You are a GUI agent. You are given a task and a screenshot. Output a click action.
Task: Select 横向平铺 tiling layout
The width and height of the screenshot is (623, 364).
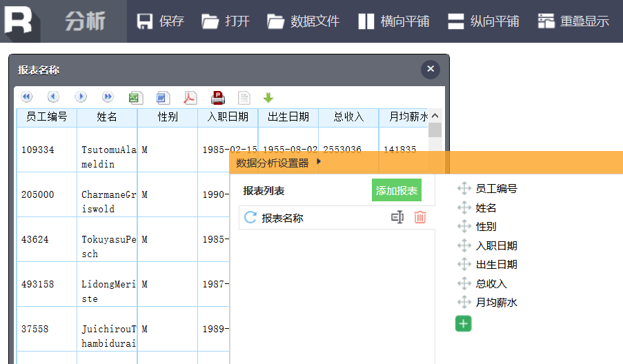393,21
